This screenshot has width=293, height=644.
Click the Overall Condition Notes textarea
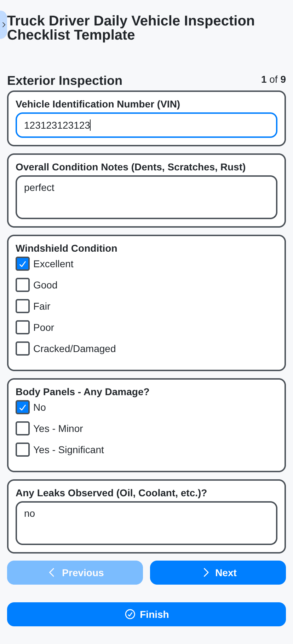pos(146,197)
